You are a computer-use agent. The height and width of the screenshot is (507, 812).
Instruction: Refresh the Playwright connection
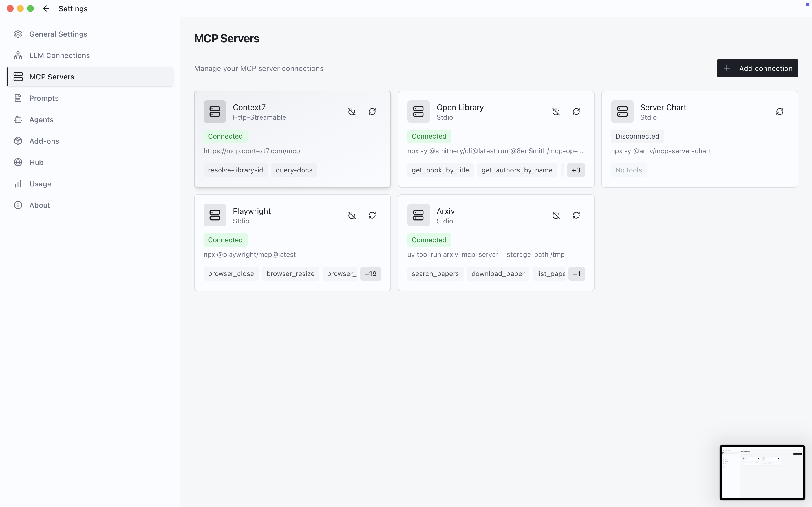click(x=372, y=215)
